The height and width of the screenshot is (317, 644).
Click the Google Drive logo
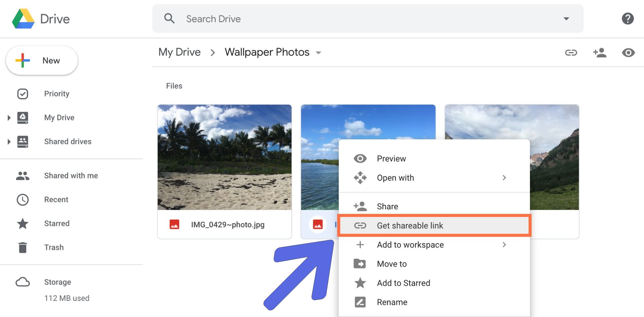(x=23, y=19)
